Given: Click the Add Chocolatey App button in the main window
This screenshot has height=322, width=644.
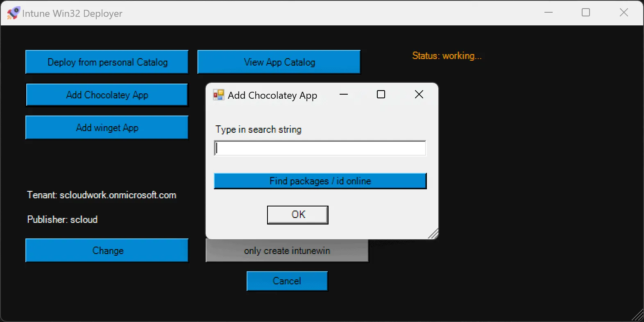Looking at the screenshot, I should 107,95.
